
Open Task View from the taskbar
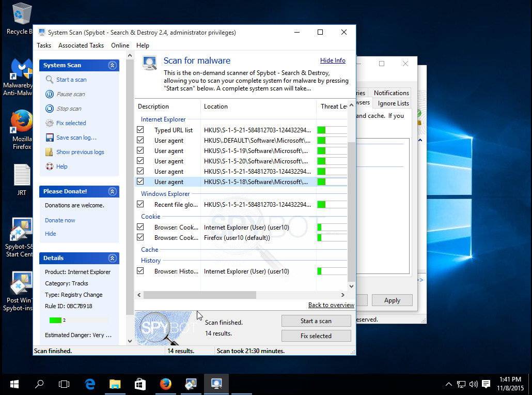click(x=64, y=384)
